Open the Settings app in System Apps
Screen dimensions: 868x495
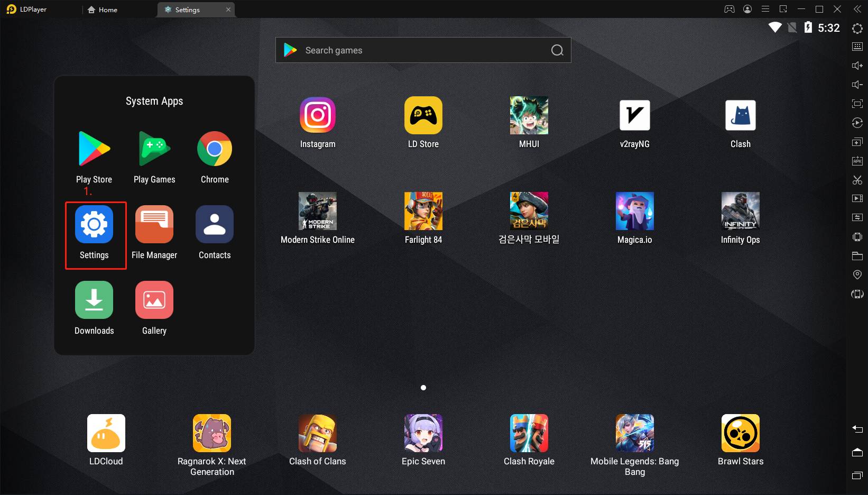[x=94, y=225]
